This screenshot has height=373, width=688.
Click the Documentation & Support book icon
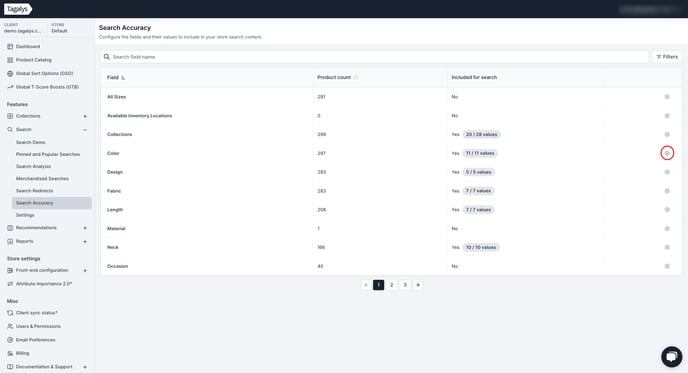pos(10,367)
